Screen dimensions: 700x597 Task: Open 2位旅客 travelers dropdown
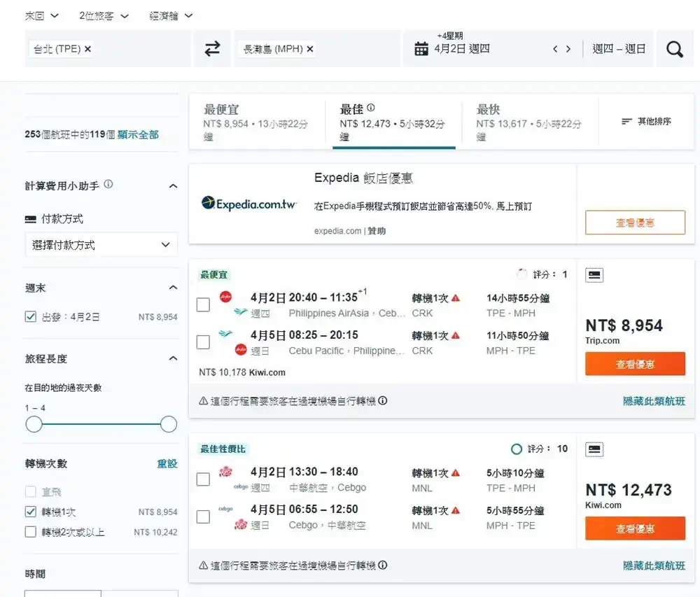coord(104,15)
